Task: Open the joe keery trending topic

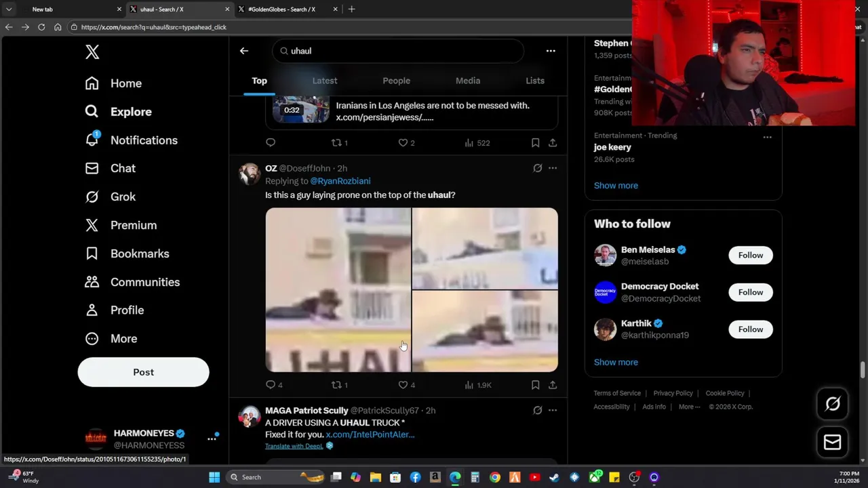Action: (x=612, y=147)
